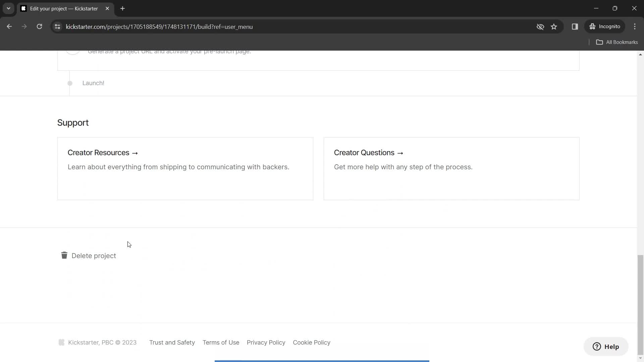Click the Incognito profile indicator
Screen dimensions: 644x362
click(x=605, y=26)
